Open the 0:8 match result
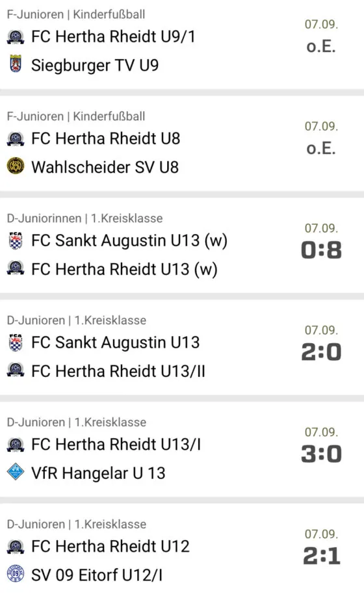 click(321, 250)
